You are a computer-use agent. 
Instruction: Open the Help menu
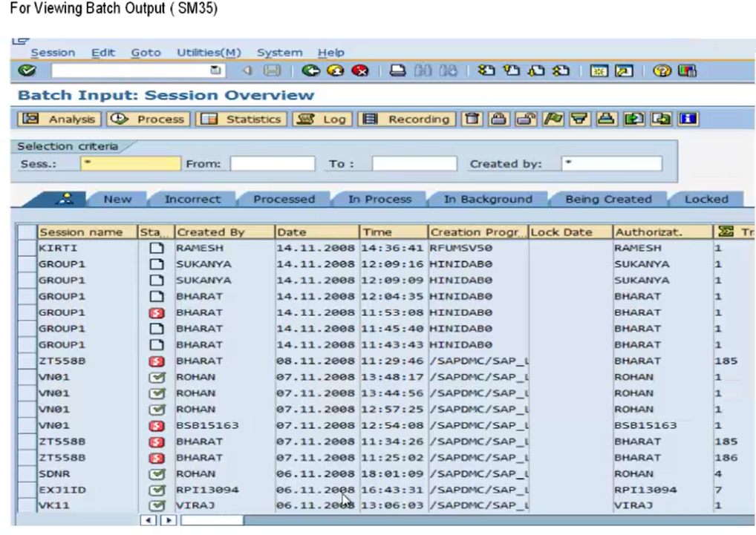pyautogui.click(x=330, y=53)
